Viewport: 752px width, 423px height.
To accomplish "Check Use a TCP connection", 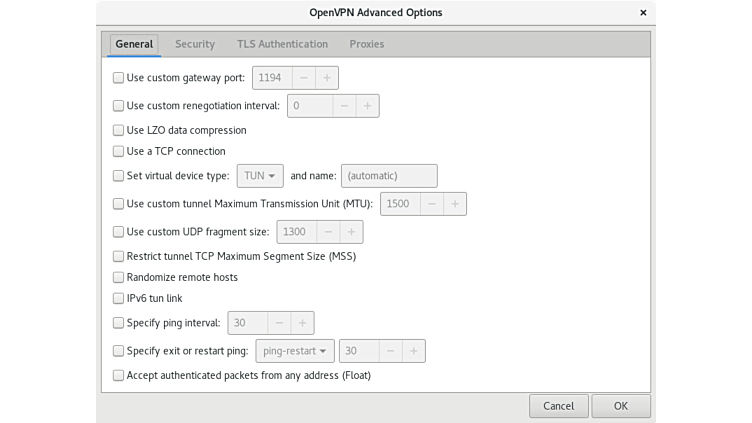I will pyautogui.click(x=119, y=152).
